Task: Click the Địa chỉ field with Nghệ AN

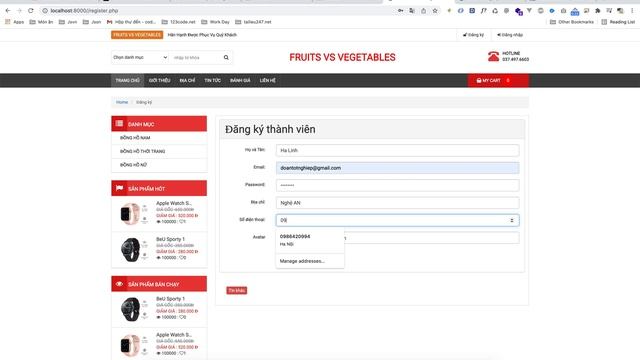Action: [x=398, y=203]
